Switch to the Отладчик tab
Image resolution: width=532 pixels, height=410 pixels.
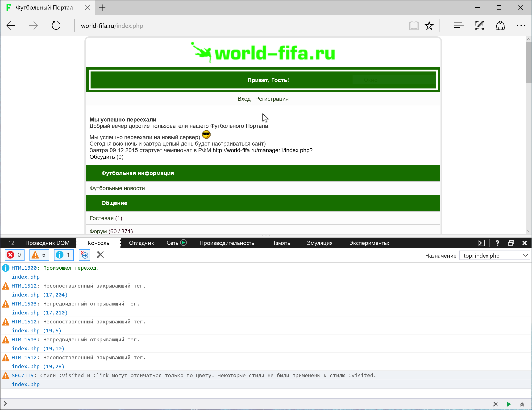pyautogui.click(x=141, y=243)
